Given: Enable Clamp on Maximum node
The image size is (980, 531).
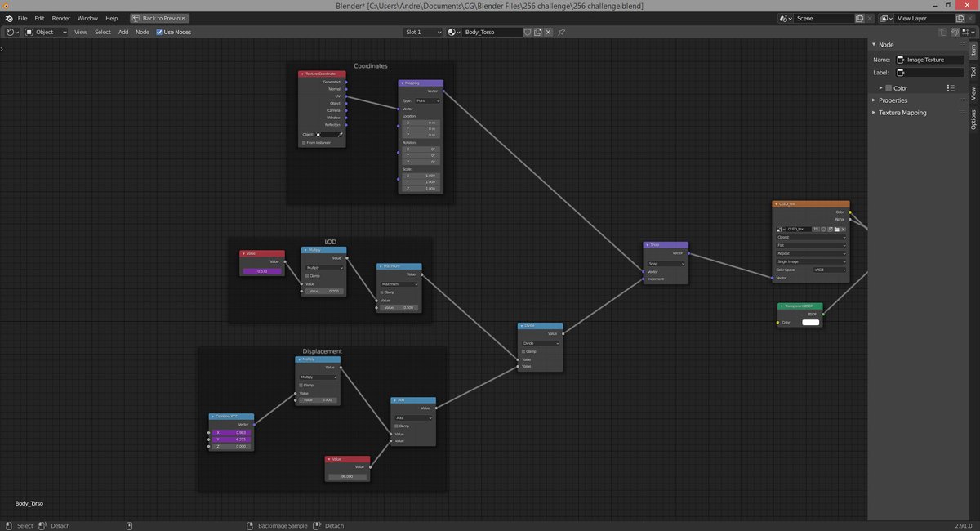Looking at the screenshot, I should pyautogui.click(x=382, y=292).
